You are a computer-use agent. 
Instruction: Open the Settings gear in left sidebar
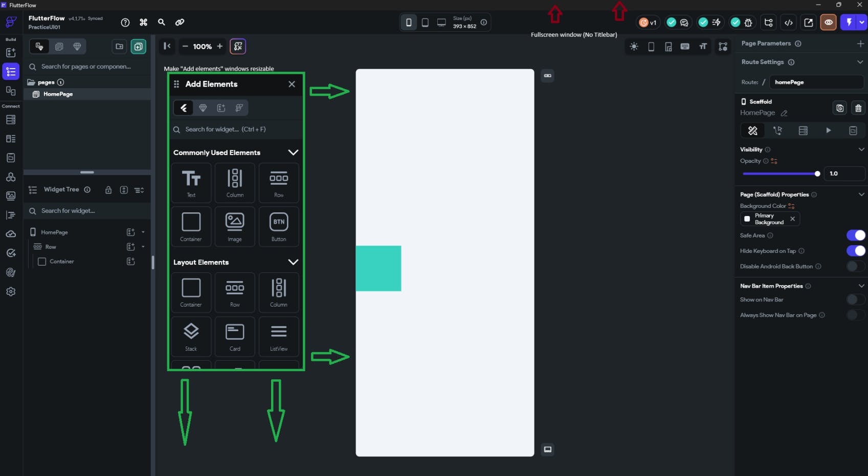click(11, 291)
